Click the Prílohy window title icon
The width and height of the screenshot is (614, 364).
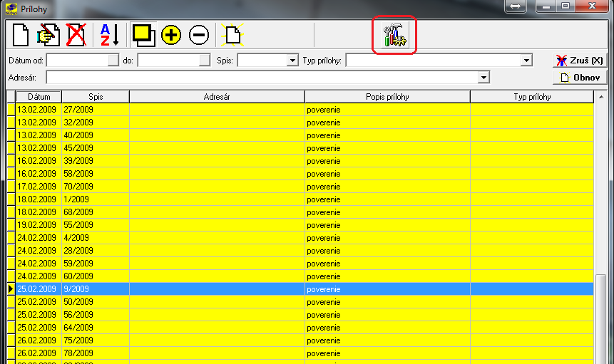tap(11, 9)
